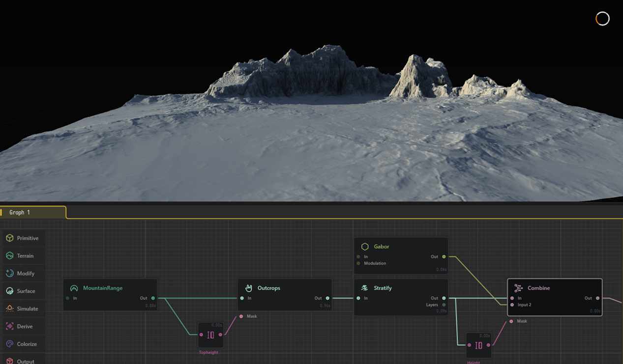
Task: Click the Modulation port of Gabor
Action: 358,263
